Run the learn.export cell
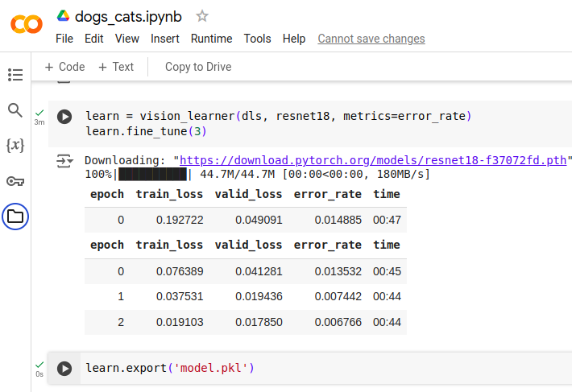 click(x=64, y=369)
